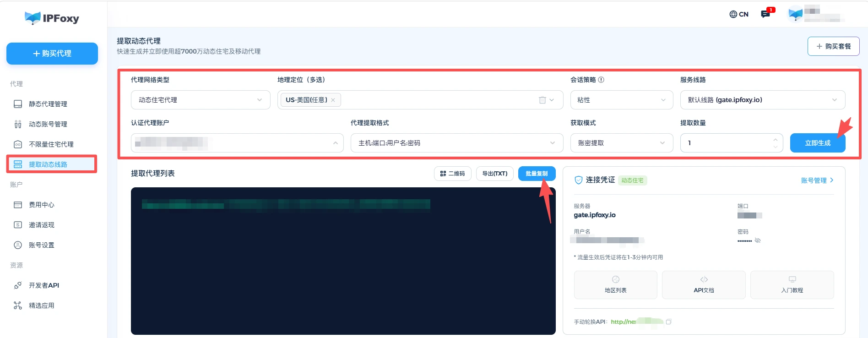This screenshot has width=868, height=338.
Task: Open the 获取模式 账密提取 dropdown
Action: click(x=622, y=143)
